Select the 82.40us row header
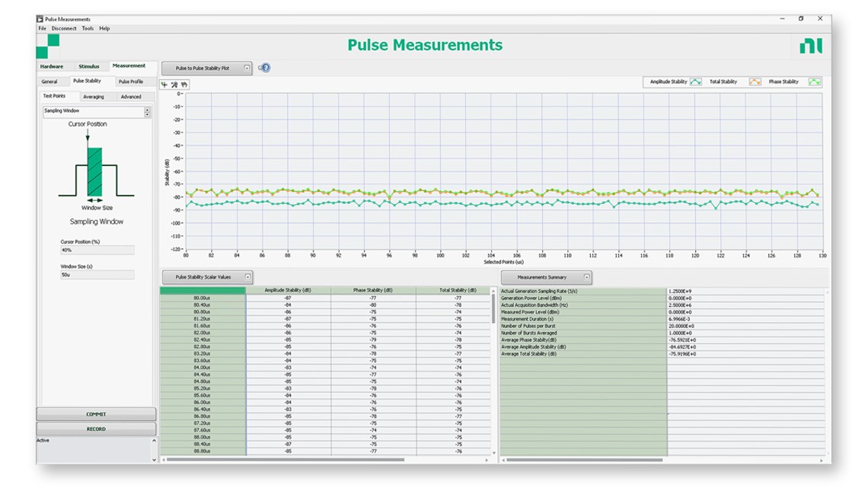The height and width of the screenshot is (488, 868). 203,340
